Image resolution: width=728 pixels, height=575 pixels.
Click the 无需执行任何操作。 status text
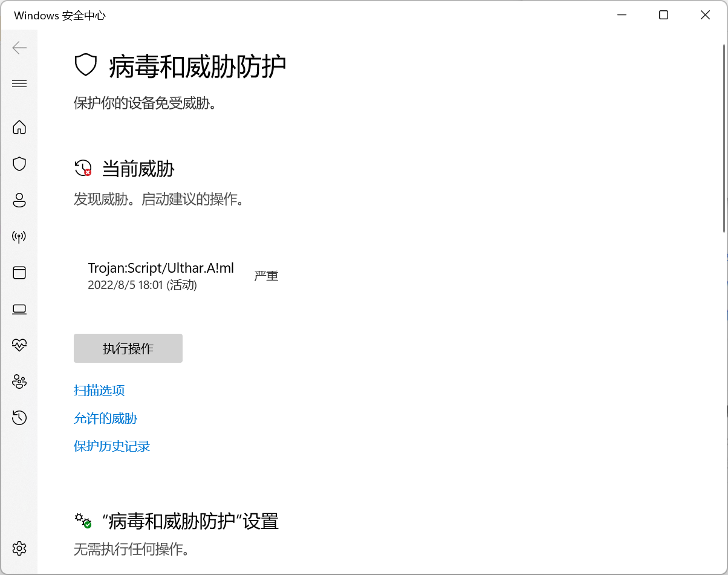click(x=132, y=550)
